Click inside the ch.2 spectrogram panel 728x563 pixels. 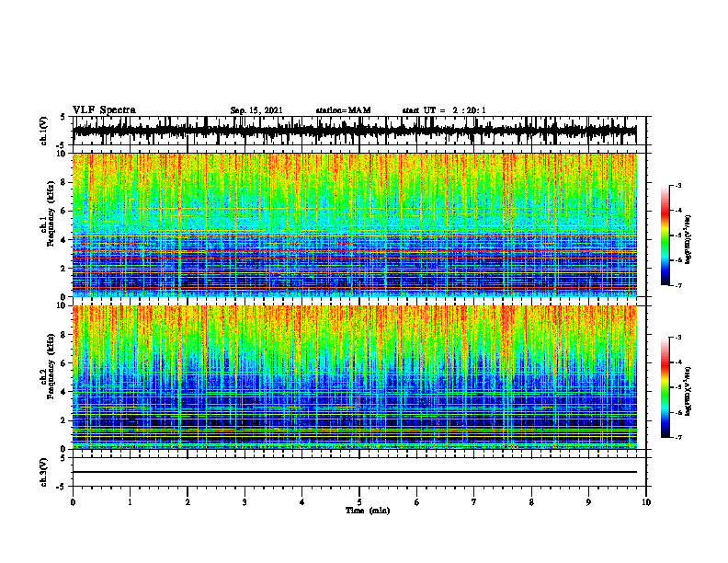pyautogui.click(x=354, y=377)
